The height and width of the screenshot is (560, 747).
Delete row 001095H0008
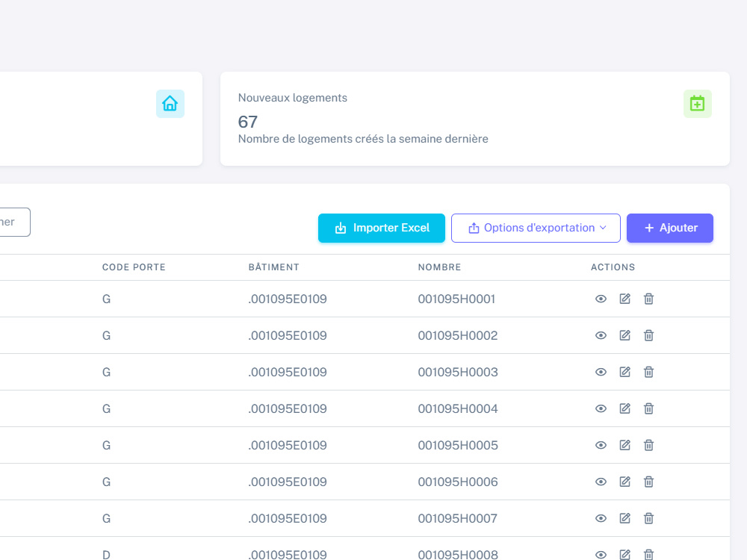648,555
